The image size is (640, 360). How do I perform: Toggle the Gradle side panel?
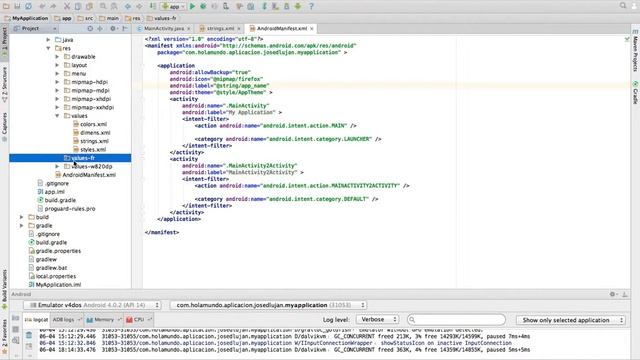click(636, 92)
